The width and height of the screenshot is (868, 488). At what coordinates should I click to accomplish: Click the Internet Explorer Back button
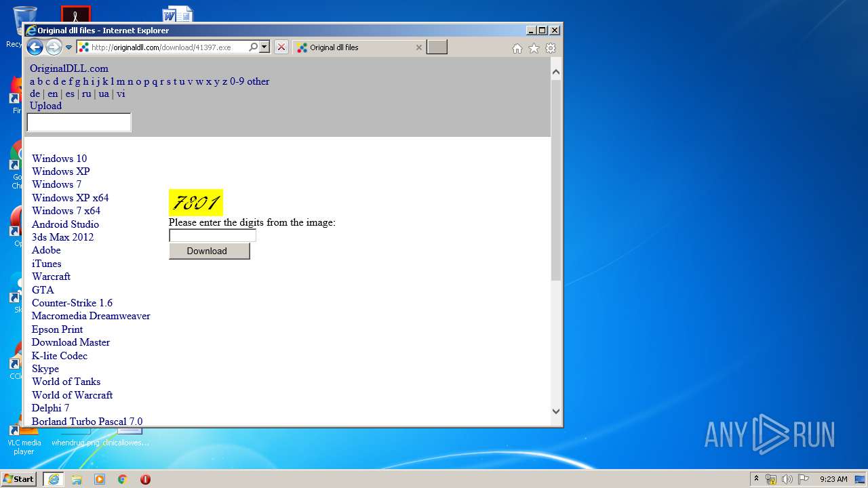[x=35, y=47]
